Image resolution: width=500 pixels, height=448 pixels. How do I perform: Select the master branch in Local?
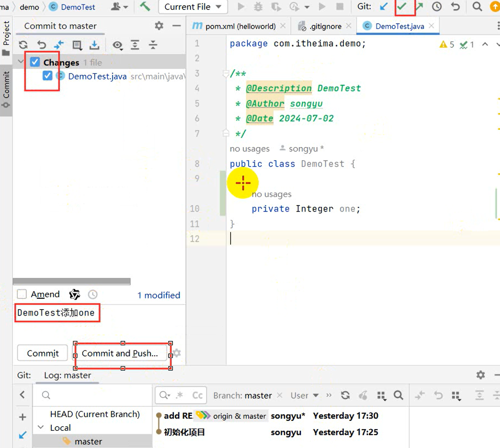pos(88,441)
